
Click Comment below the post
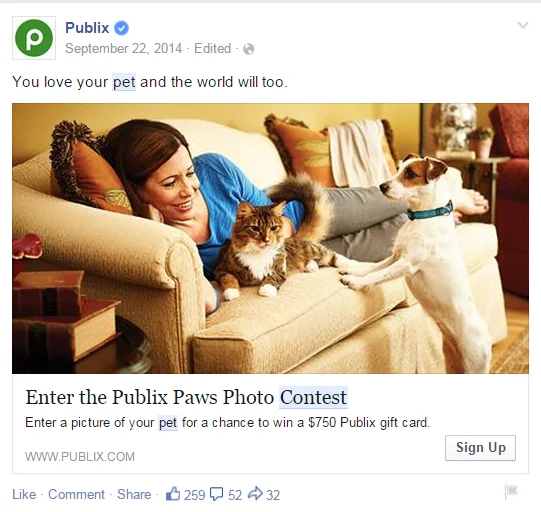coord(76,494)
